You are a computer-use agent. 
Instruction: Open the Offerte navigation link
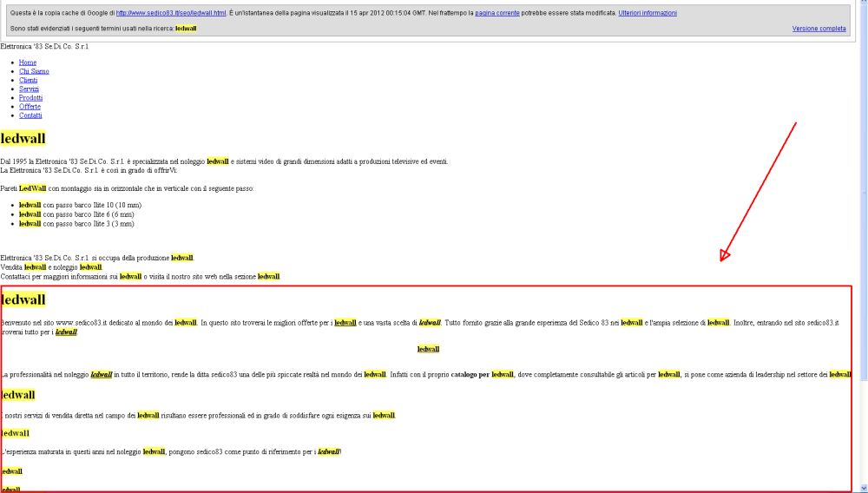click(x=30, y=107)
